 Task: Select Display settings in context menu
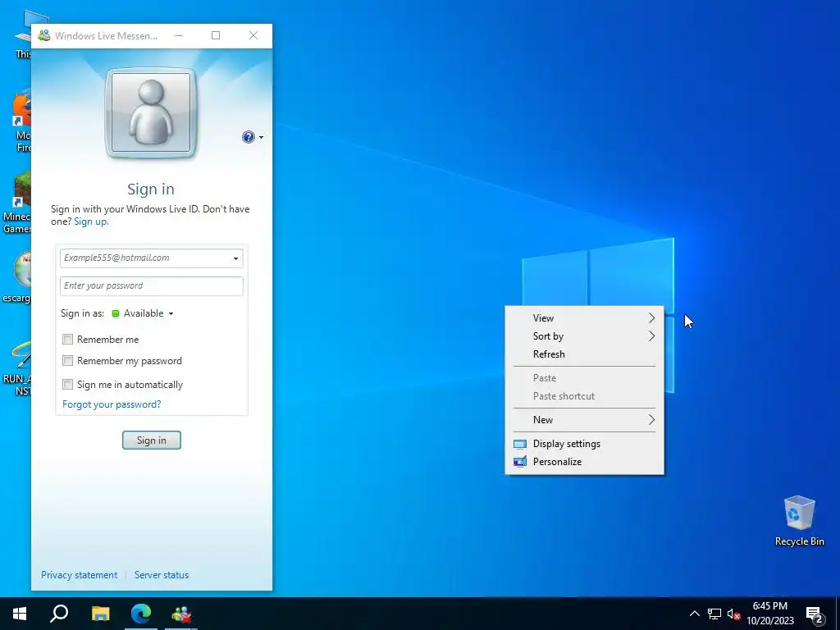(x=584, y=444)
